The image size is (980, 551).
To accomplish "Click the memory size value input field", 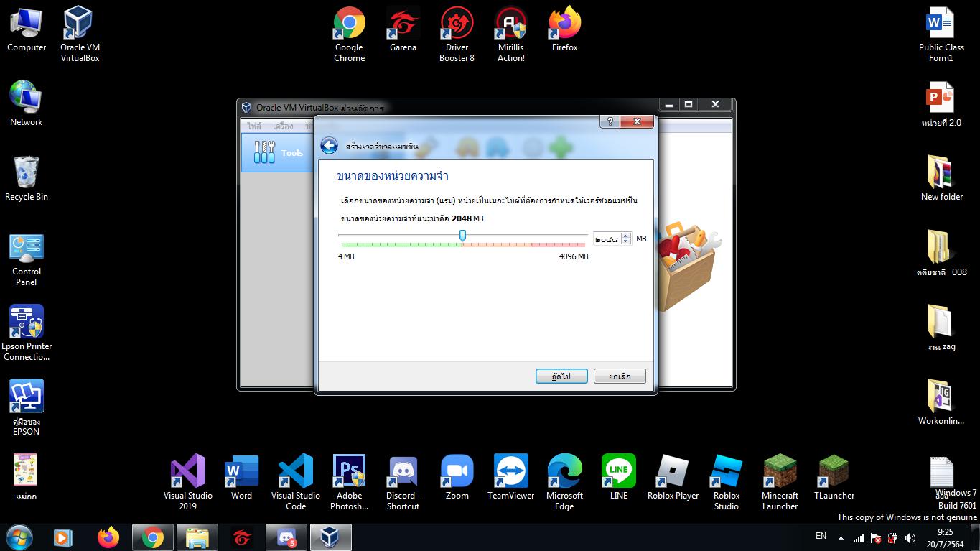I will pyautogui.click(x=607, y=239).
